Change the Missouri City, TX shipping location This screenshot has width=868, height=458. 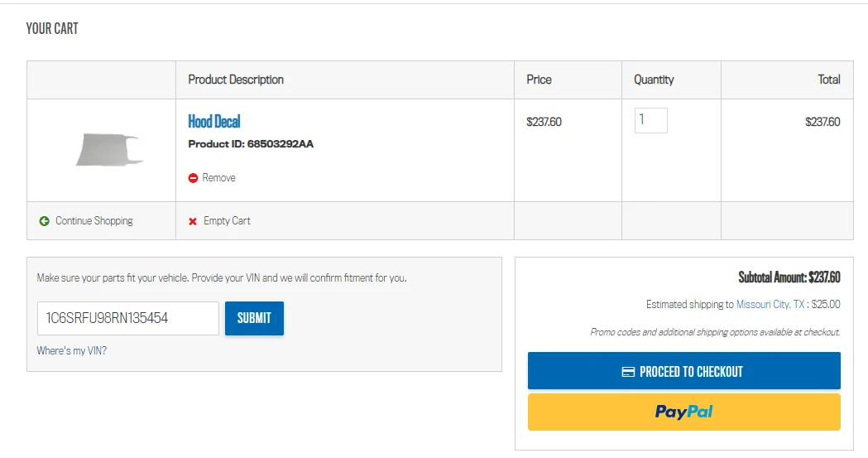coord(770,305)
